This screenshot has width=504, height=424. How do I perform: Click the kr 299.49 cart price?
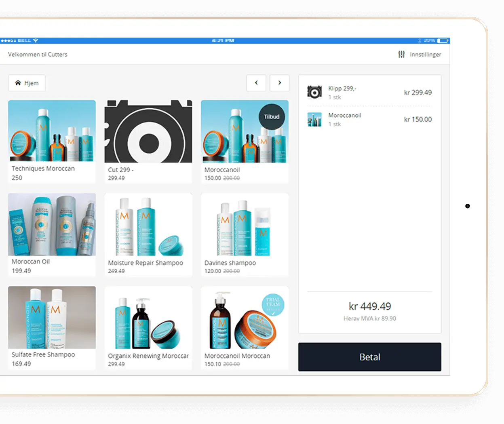tap(418, 93)
